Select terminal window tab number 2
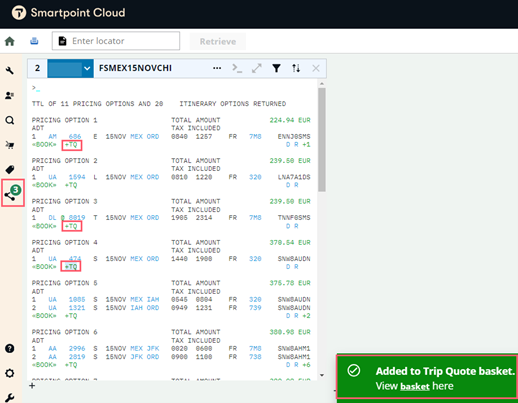This screenshot has height=403, width=518. pos(37,68)
